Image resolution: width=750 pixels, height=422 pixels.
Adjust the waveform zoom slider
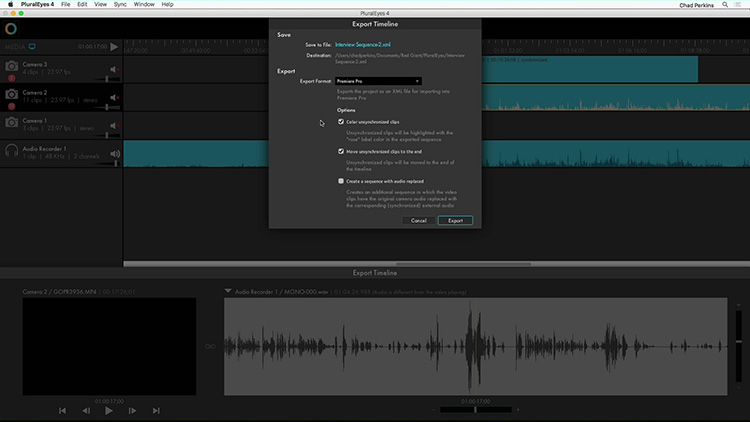[475, 410]
